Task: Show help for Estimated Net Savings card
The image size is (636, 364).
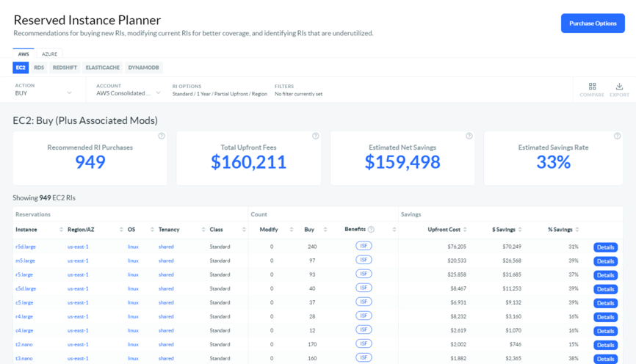Action: coord(469,136)
